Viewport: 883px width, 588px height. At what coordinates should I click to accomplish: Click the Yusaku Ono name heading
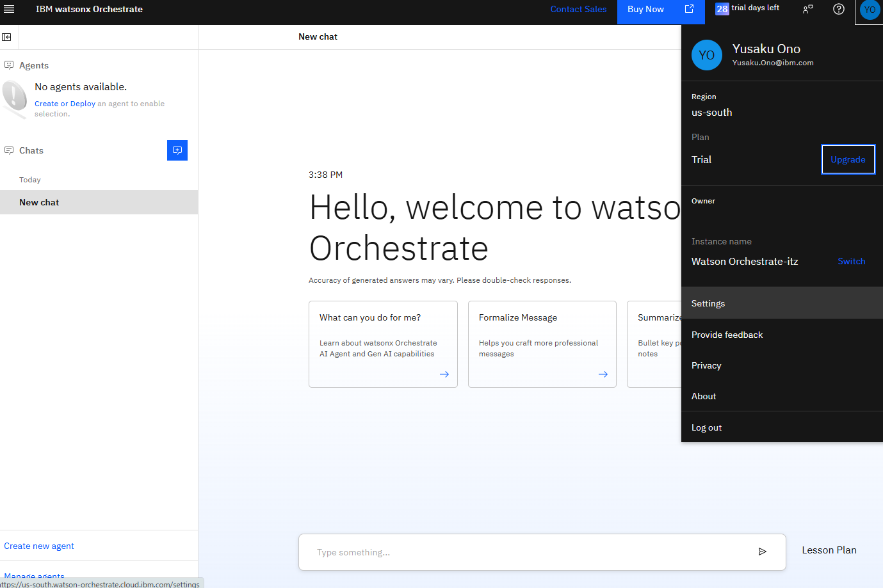tap(766, 49)
